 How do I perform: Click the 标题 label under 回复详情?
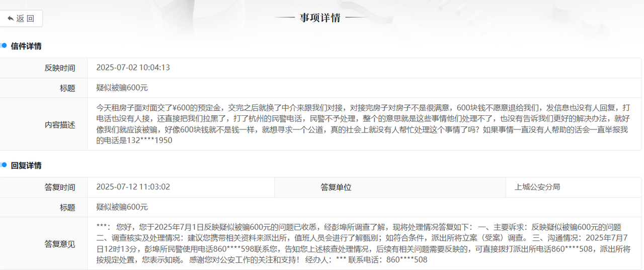pos(67,207)
